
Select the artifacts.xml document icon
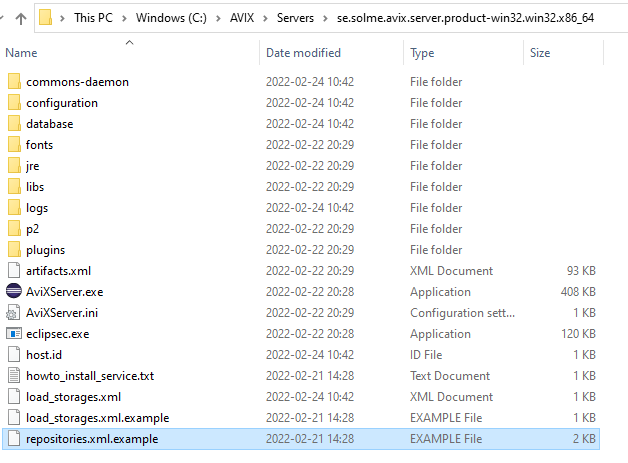(13, 271)
